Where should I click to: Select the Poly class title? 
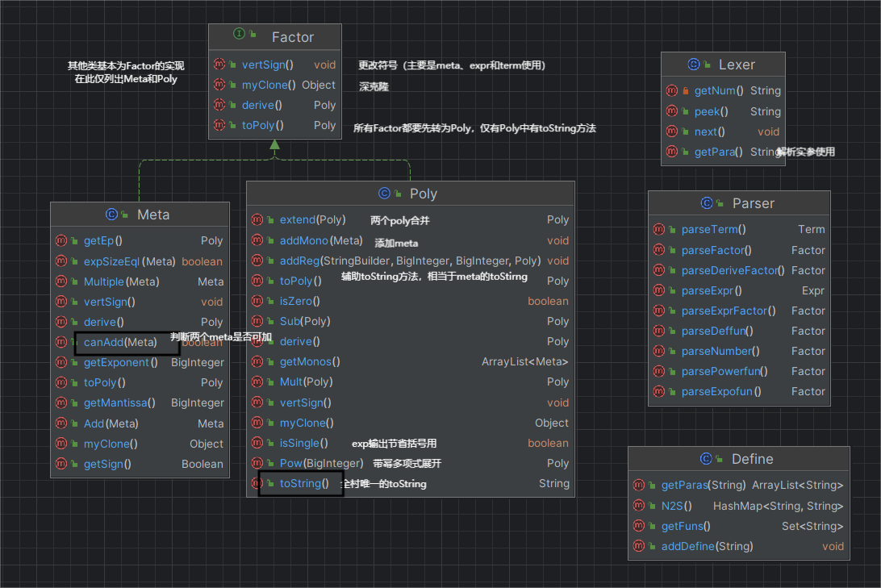423,194
